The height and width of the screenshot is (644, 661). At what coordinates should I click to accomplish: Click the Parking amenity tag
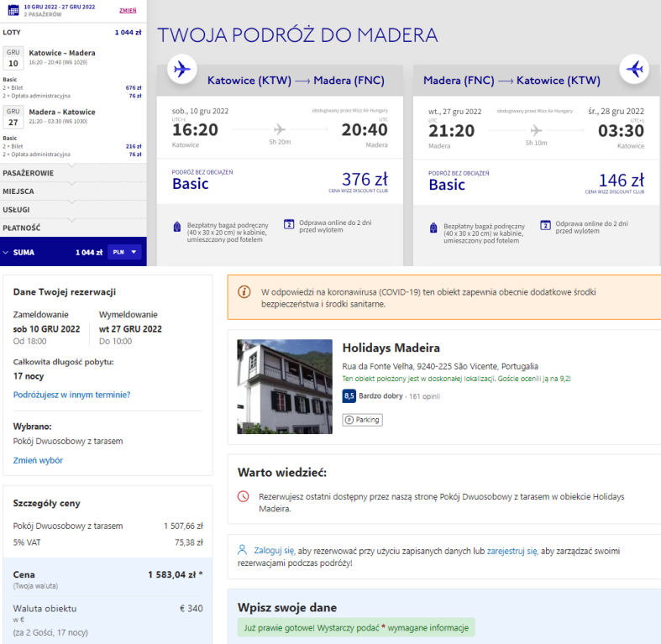(x=363, y=420)
